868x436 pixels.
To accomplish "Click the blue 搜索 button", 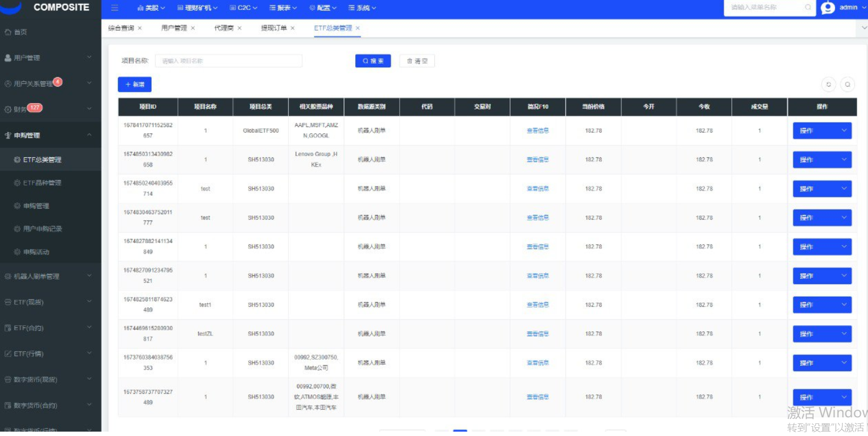I will [373, 61].
